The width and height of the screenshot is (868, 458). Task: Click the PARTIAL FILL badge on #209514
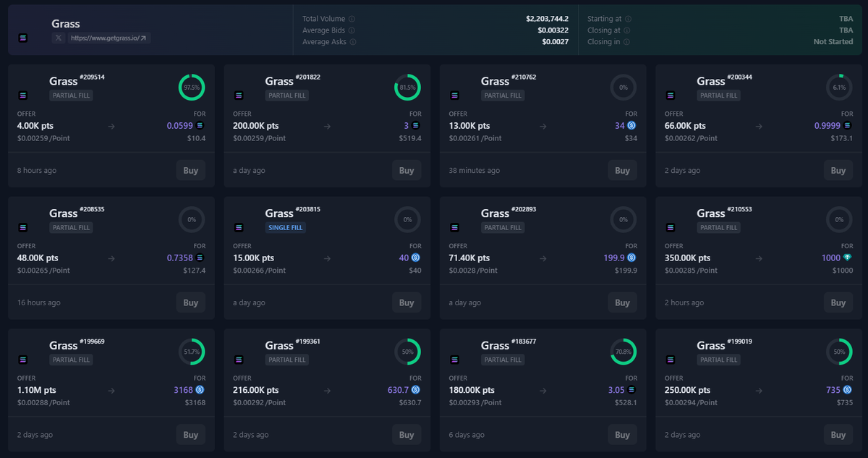pyautogui.click(x=70, y=96)
